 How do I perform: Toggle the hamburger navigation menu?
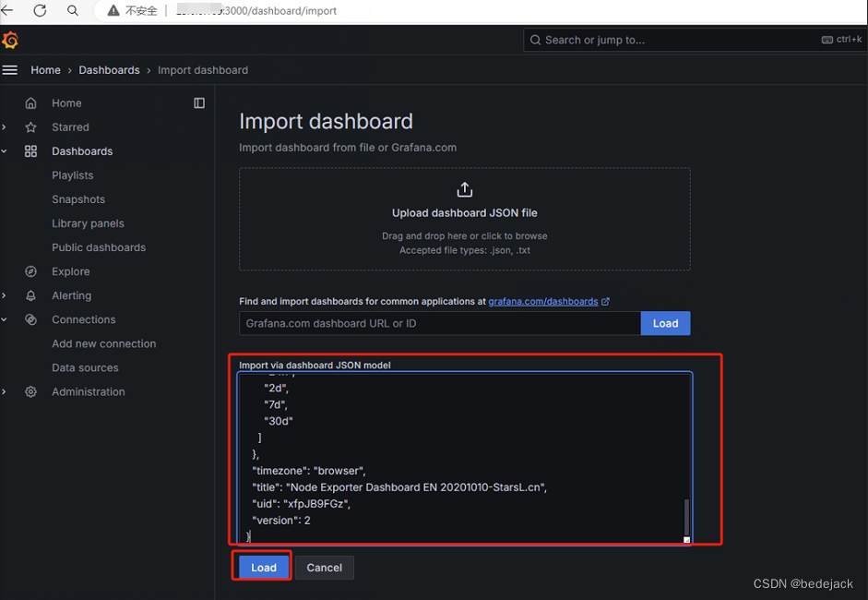point(10,70)
